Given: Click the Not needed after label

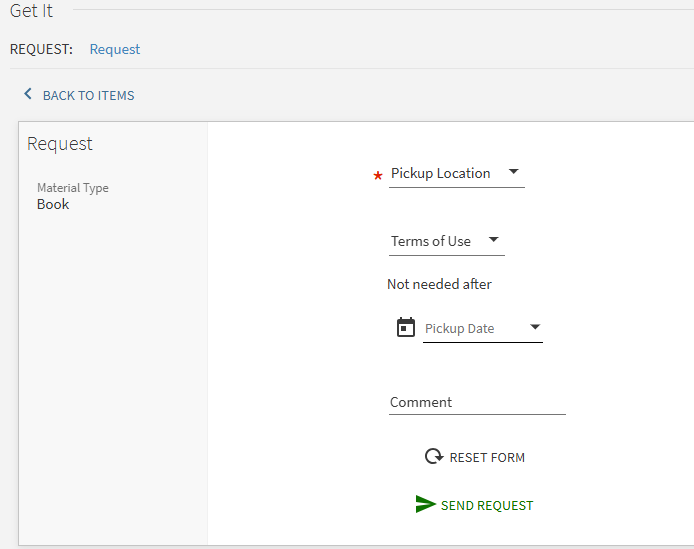Looking at the screenshot, I should click(439, 284).
